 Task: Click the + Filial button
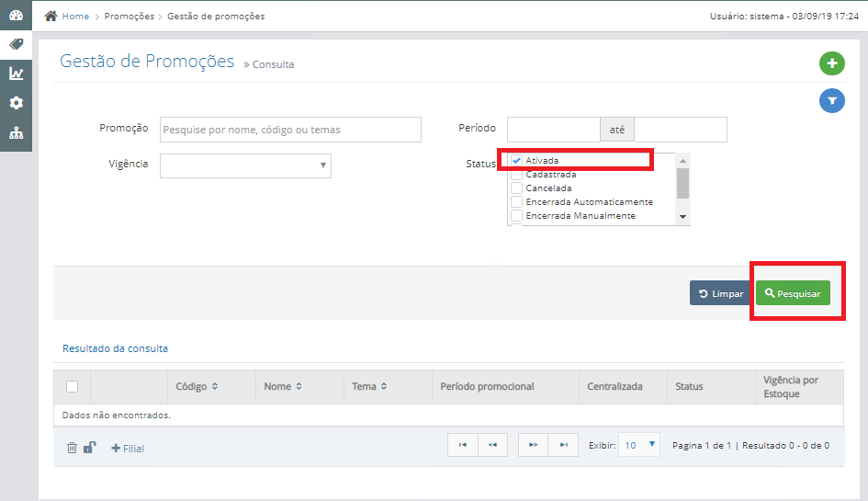coord(128,449)
